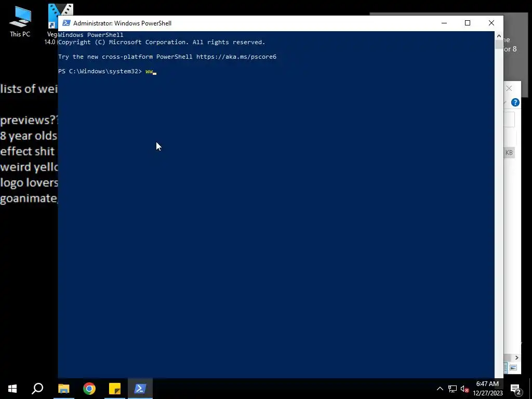The image size is (532, 399).
Task: Close the PowerShell window
Action: (491, 23)
